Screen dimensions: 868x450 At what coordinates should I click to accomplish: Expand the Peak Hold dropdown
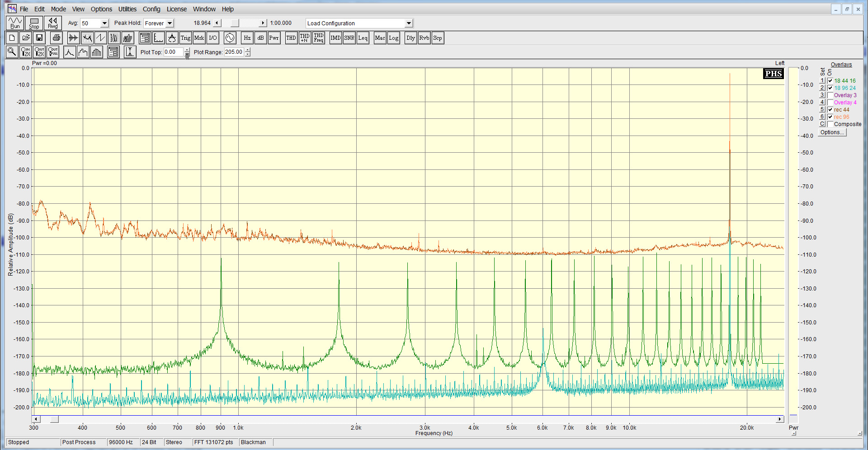pyautogui.click(x=170, y=23)
